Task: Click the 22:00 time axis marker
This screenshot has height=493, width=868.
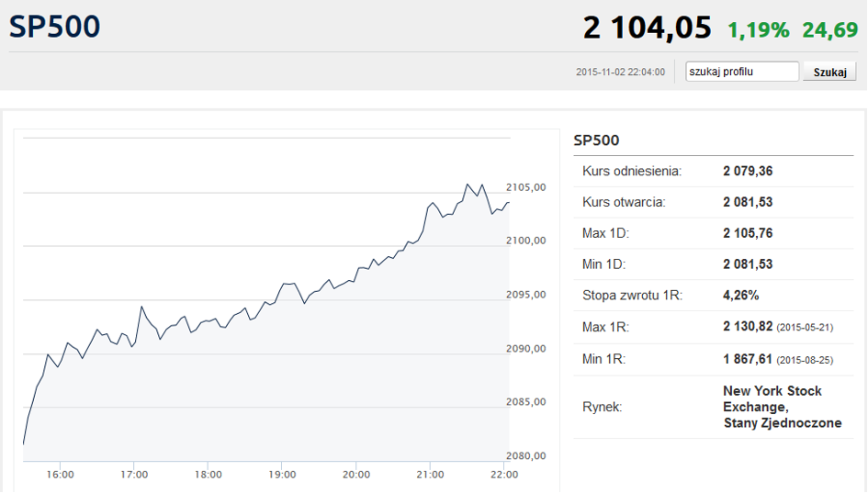Action: (504, 475)
